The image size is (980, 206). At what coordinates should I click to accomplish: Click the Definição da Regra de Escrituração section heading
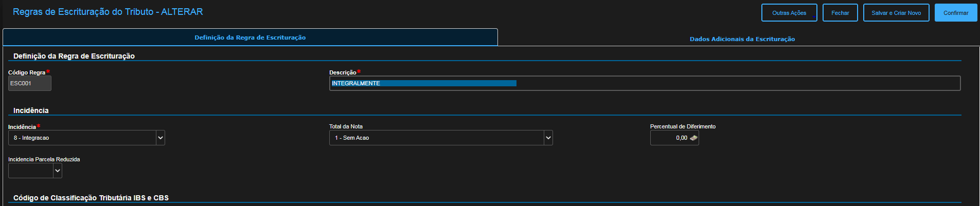click(x=74, y=56)
